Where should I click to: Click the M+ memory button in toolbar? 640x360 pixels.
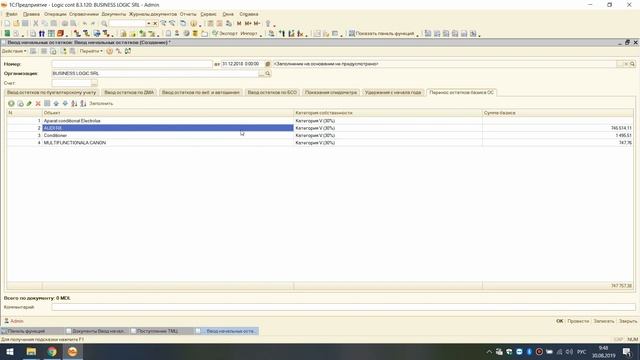point(248,24)
